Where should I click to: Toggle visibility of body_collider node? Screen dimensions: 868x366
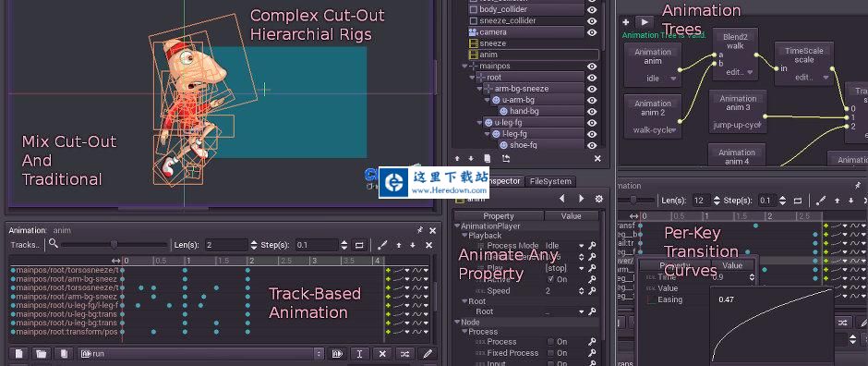coord(592,9)
